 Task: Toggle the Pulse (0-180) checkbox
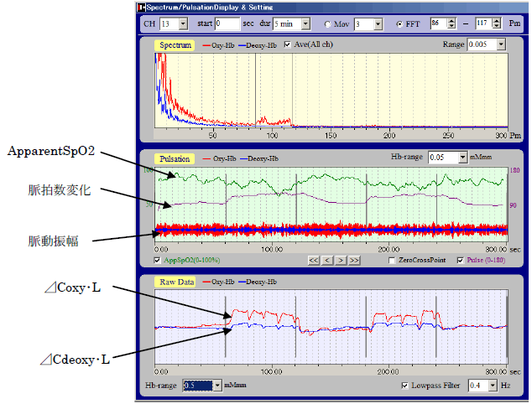461,261
